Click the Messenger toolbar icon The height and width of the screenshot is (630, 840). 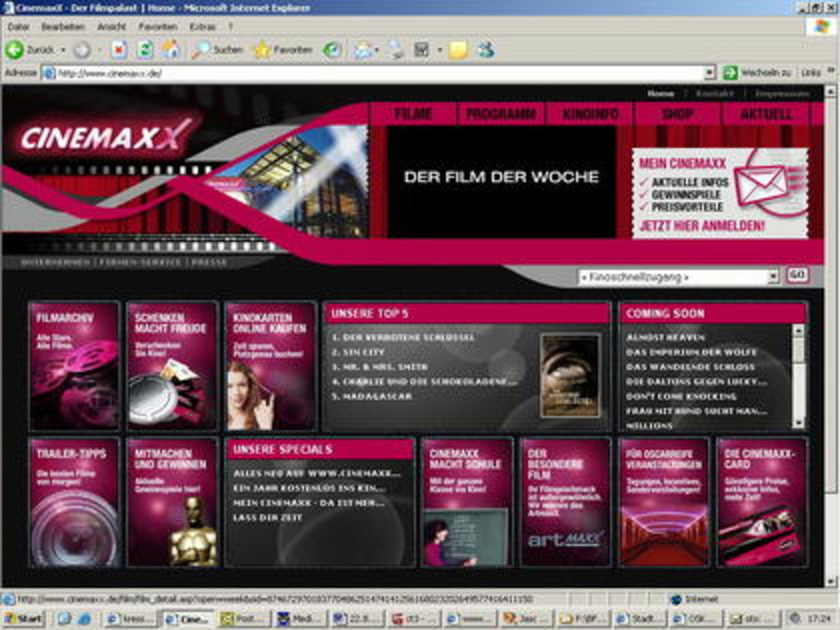[485, 50]
